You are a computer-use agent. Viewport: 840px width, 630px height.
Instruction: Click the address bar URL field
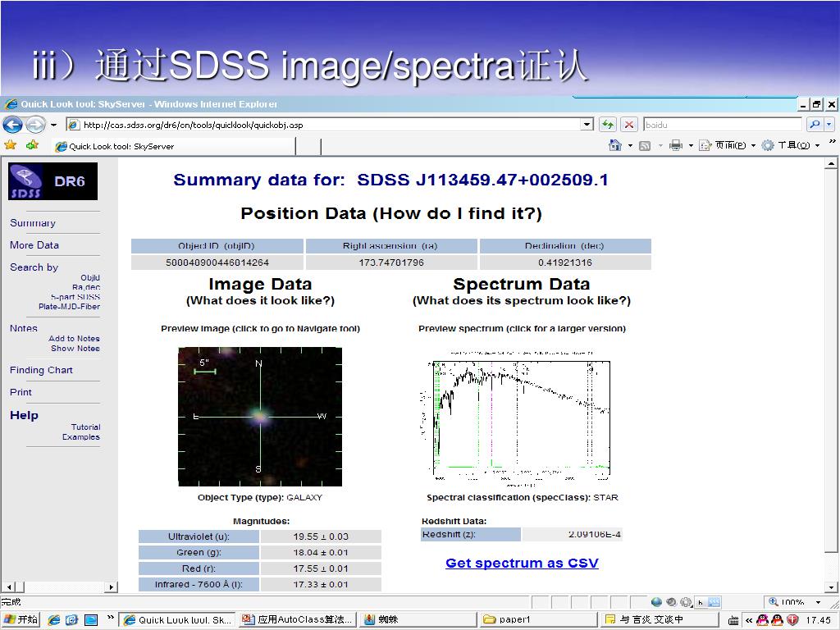[x=323, y=125]
